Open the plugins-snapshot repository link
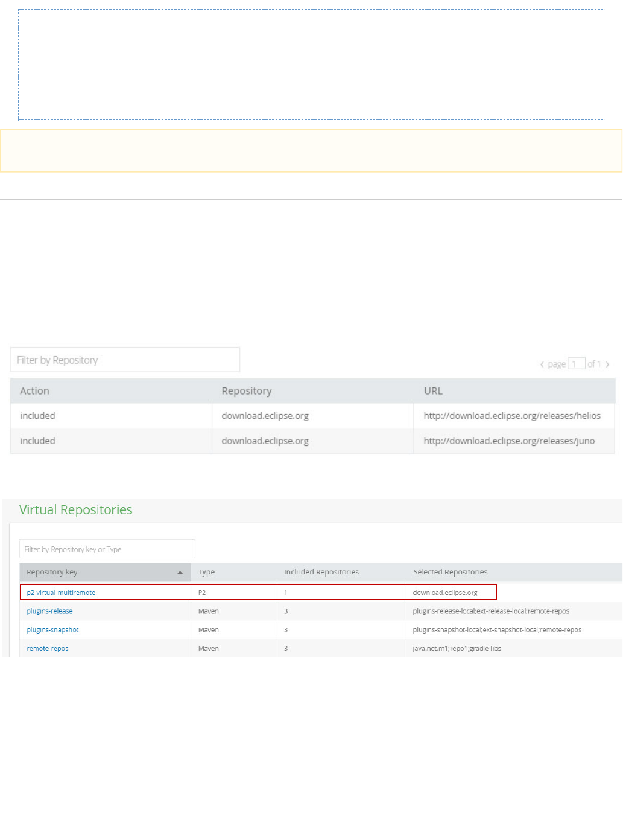The image size is (623, 840). click(52, 630)
